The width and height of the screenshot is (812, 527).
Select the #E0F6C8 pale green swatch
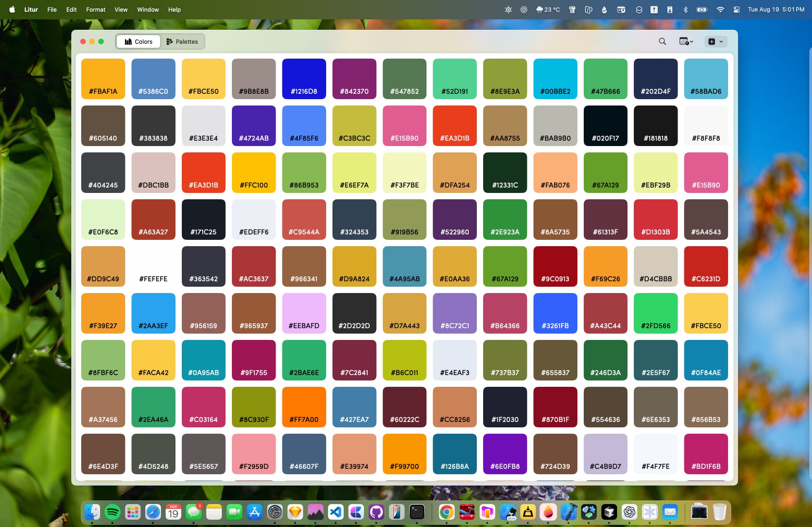click(x=103, y=220)
